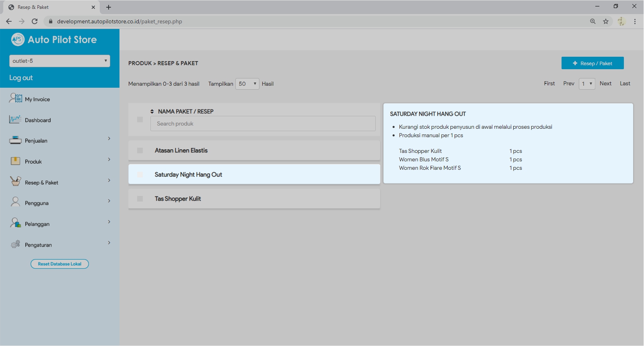Toggle the select-all checkbox in the header
644x346 pixels.
coord(140,119)
